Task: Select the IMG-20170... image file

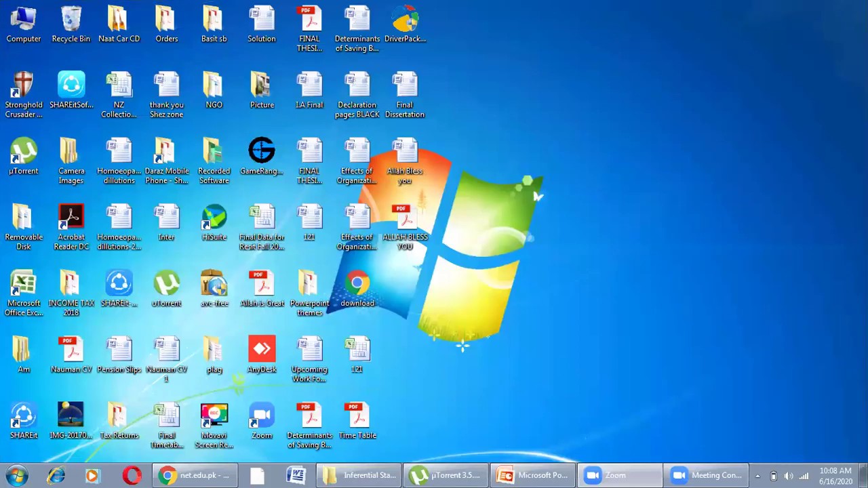Action: point(71,421)
